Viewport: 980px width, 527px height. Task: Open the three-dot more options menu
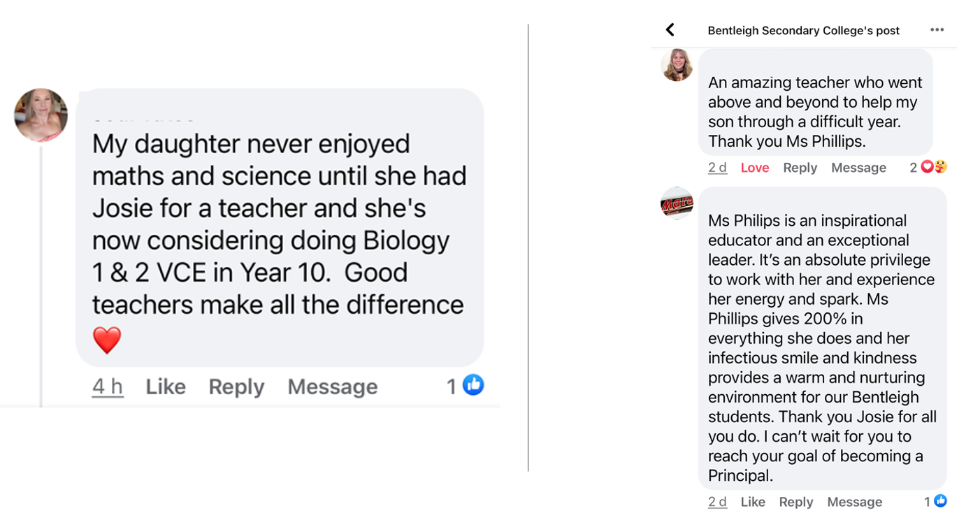coord(937,29)
